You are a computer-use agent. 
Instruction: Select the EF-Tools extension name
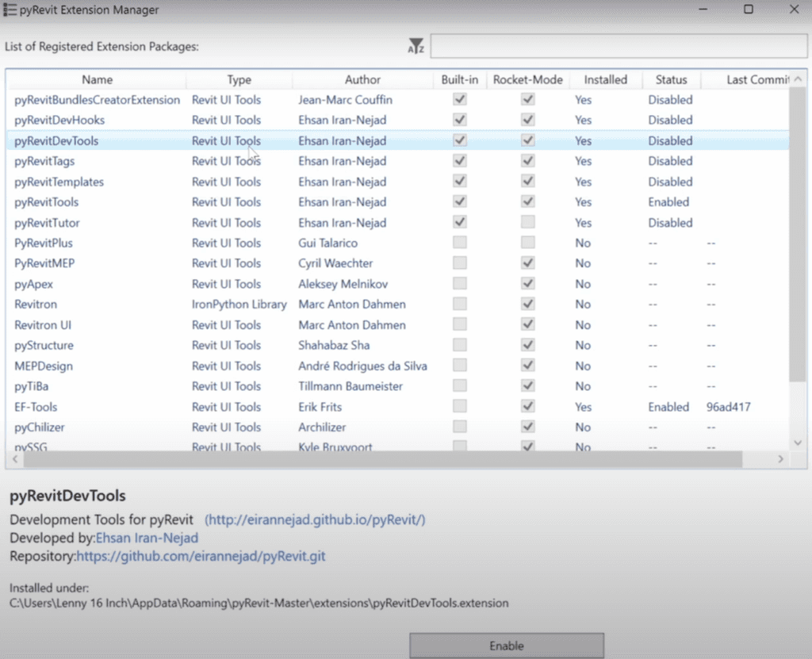tap(36, 407)
